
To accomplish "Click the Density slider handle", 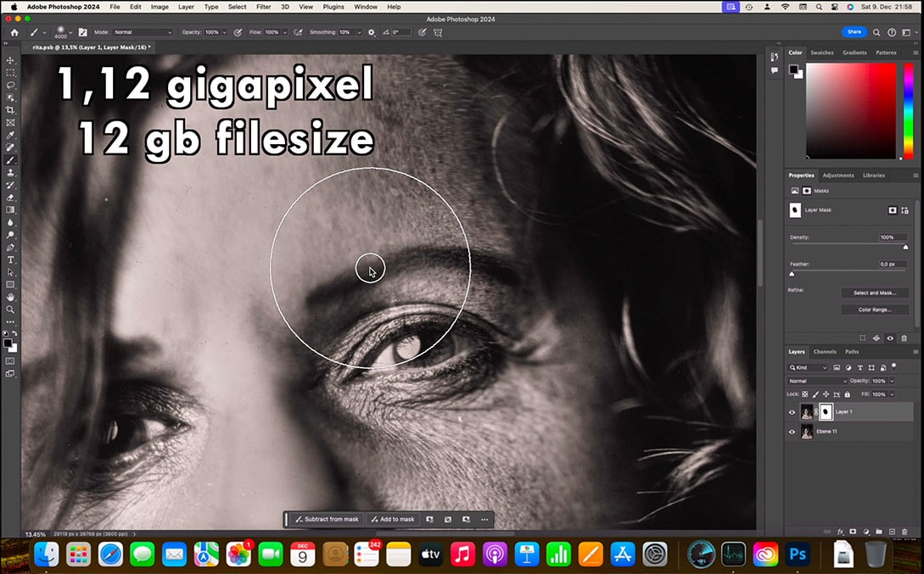I will click(905, 247).
